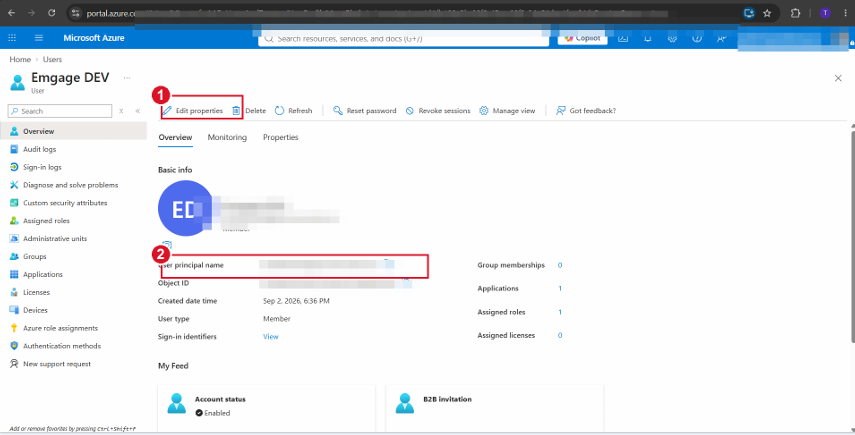The width and height of the screenshot is (855, 435).
Task: Click Reset password
Action: click(x=365, y=111)
